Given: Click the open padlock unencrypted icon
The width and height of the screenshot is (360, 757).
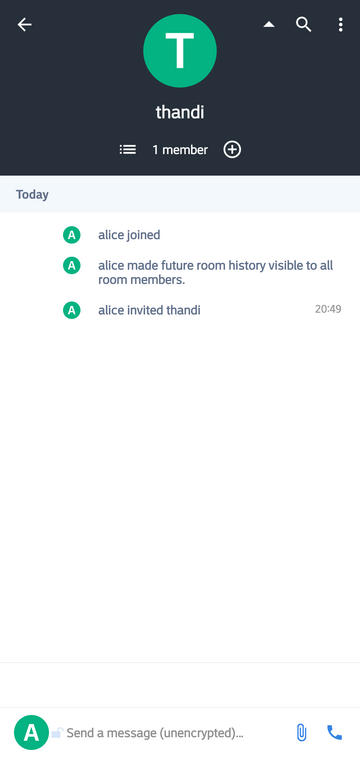Looking at the screenshot, I should pos(57,733).
